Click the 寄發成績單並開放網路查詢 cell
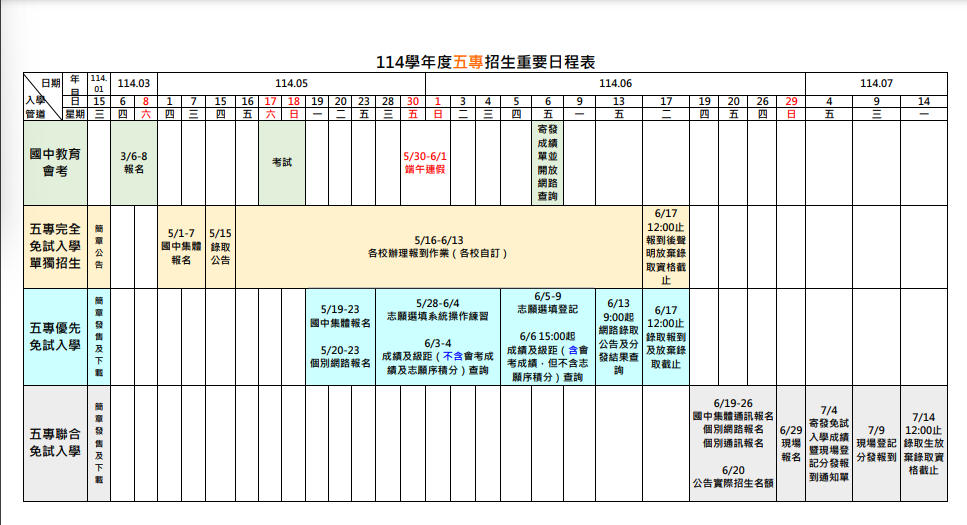Image resolution: width=967 pixels, height=525 pixels. click(547, 162)
